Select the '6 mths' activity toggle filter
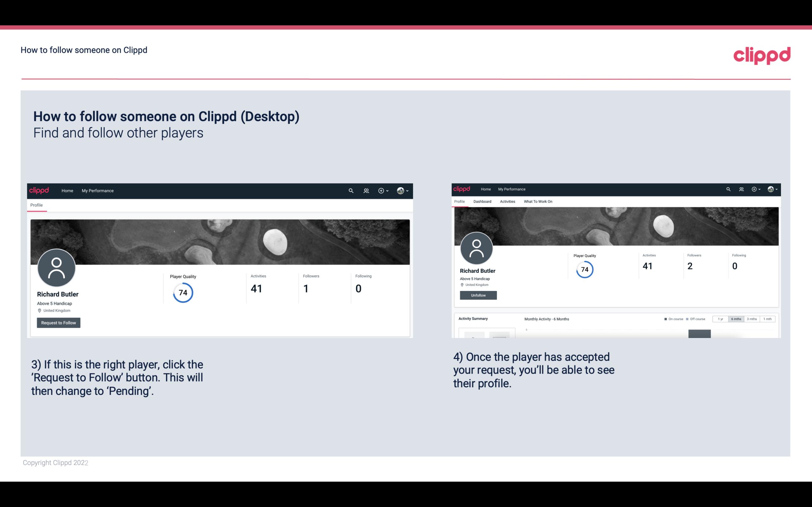This screenshot has height=507, width=812. 736,319
